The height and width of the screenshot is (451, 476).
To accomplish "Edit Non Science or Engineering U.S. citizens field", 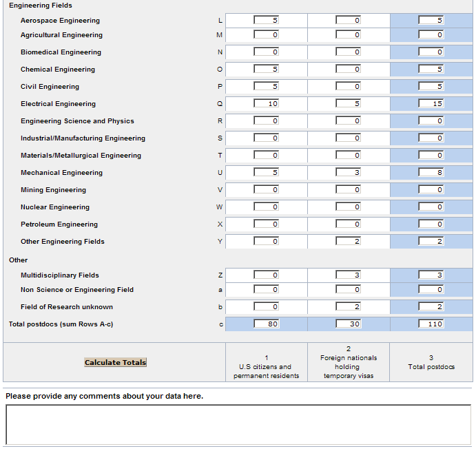I will click(x=266, y=290).
